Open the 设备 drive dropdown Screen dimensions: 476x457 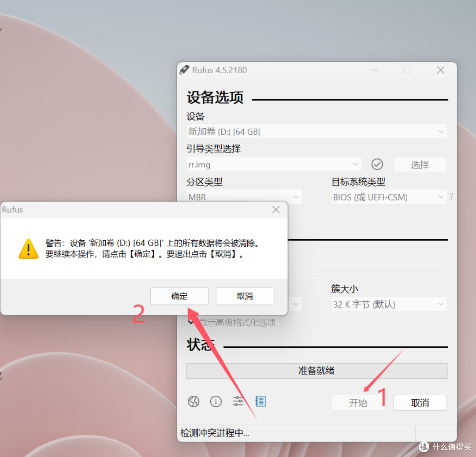(316, 131)
